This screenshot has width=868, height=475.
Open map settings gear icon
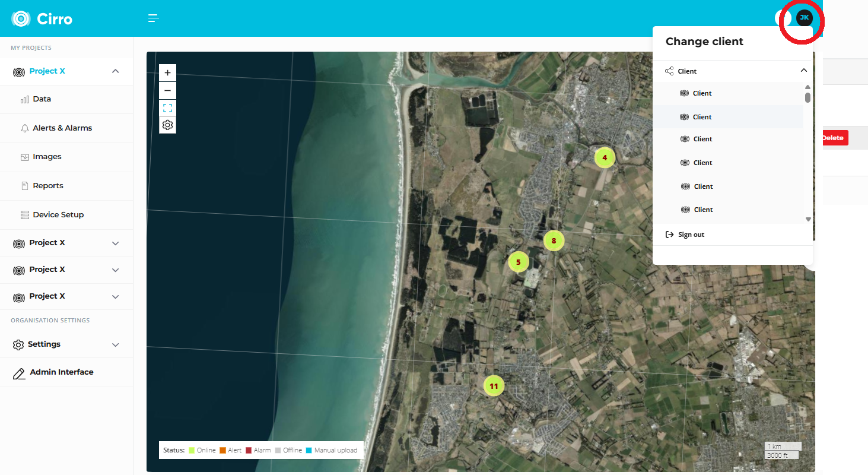[167, 125]
